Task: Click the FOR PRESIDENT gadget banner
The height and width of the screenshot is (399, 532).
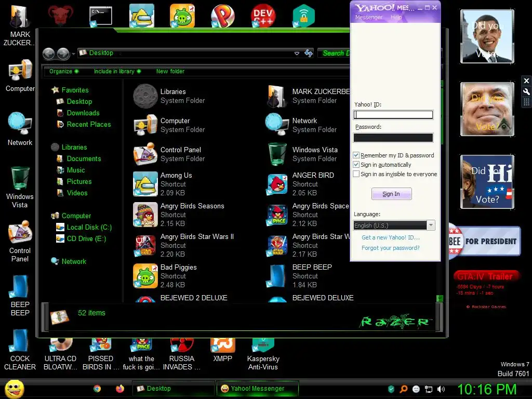Action: pos(485,241)
